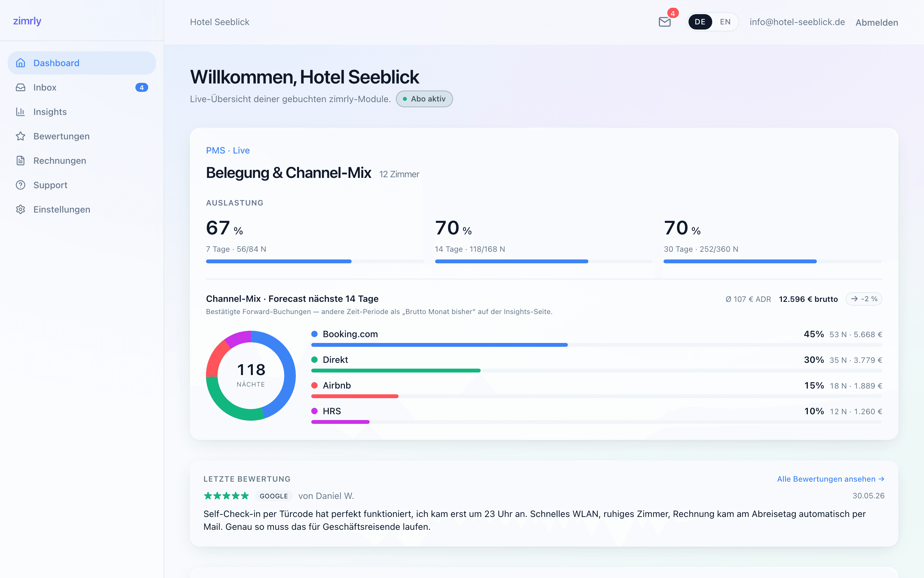The width and height of the screenshot is (924, 578).
Task: Click the Self-Check-in review text
Action: pos(535,520)
